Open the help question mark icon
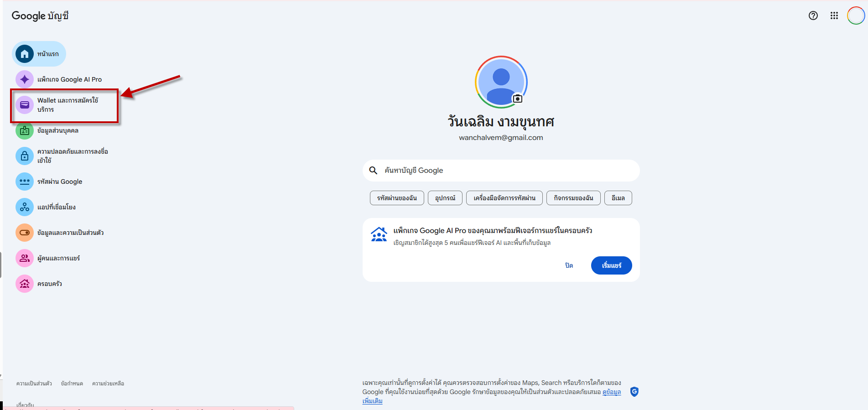Viewport: 868px width, 410px height. [813, 16]
